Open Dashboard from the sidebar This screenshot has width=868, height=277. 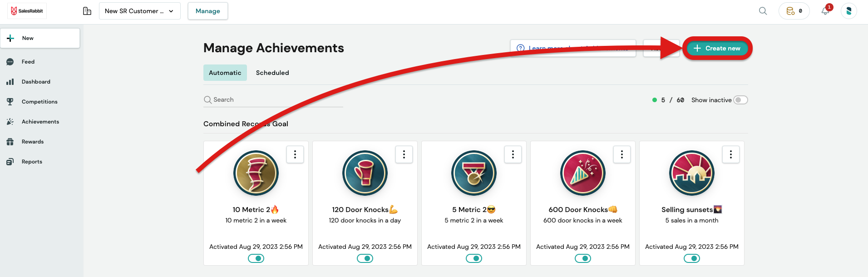point(36,82)
